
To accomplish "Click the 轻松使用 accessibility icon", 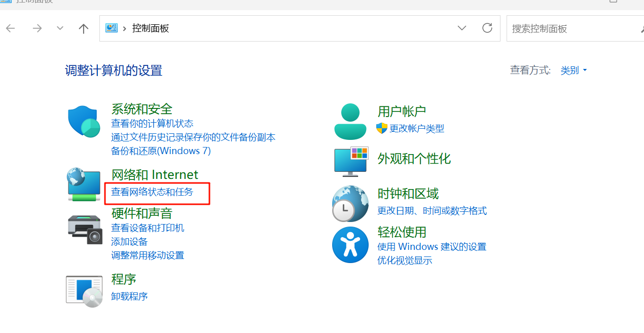I will [x=350, y=244].
